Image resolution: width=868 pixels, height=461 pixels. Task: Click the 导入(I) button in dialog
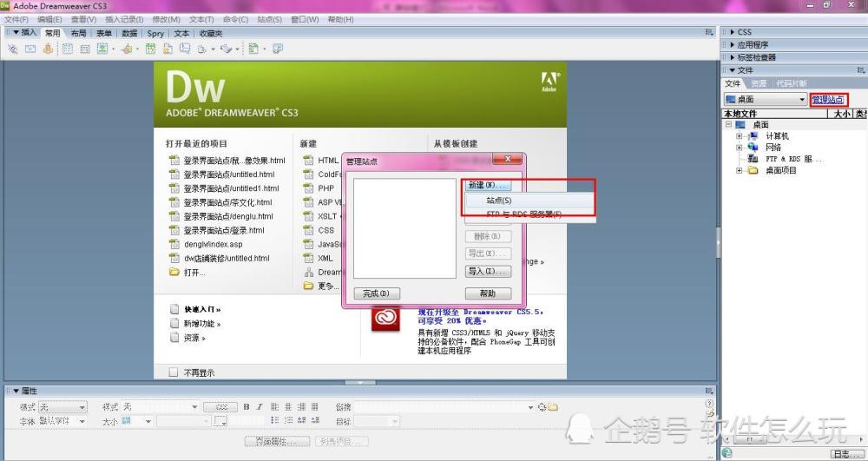tap(488, 271)
